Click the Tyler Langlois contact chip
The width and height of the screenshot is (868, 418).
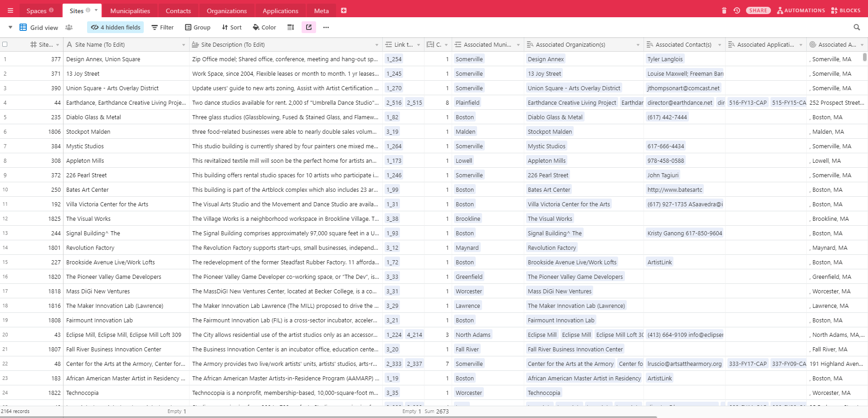[665, 59]
